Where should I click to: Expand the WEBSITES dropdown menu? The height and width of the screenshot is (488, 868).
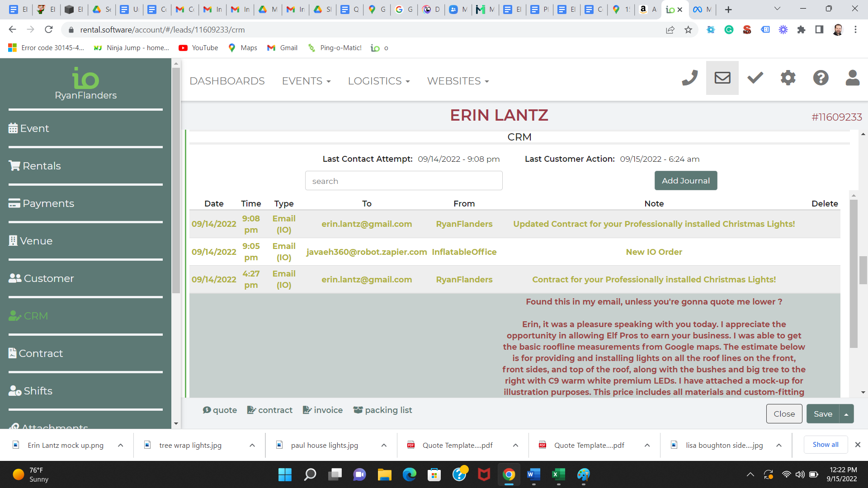458,81
